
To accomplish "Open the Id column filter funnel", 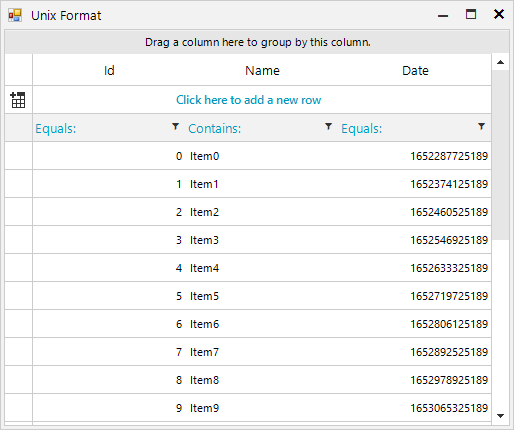I will (175, 127).
